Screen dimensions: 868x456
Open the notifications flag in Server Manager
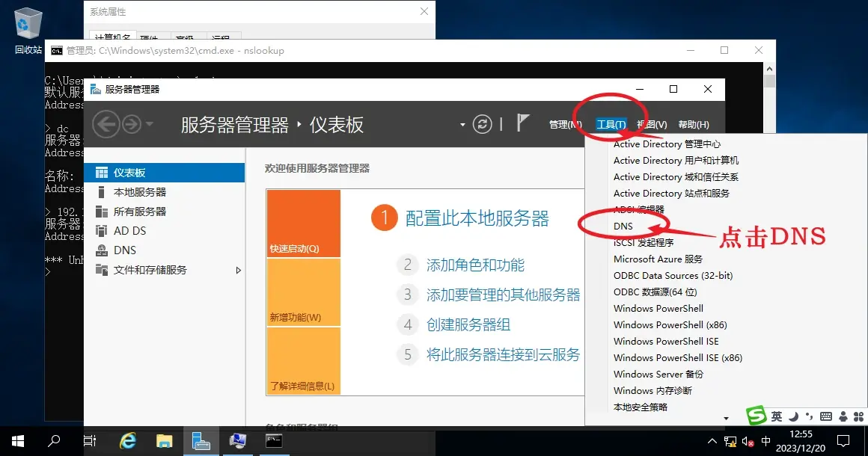tap(522, 123)
